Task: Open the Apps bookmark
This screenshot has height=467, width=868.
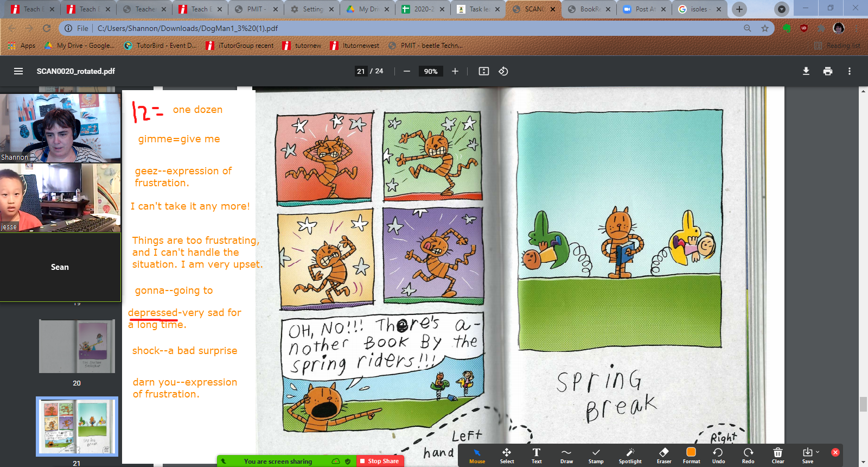Action: coord(22,46)
